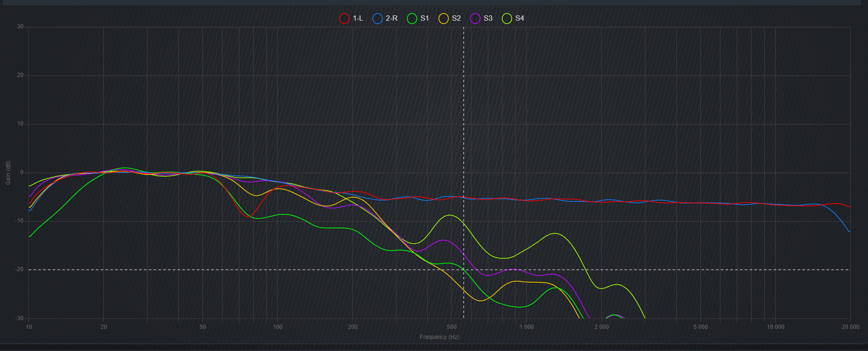The width and height of the screenshot is (868, 351).
Task: Toggle the 2-R series in the legend
Action: click(x=385, y=19)
